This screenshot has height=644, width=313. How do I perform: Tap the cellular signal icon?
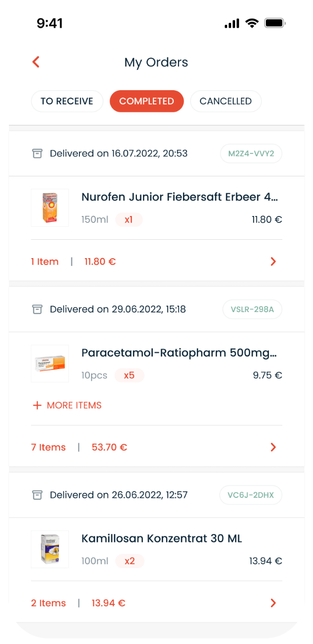pos(232,23)
